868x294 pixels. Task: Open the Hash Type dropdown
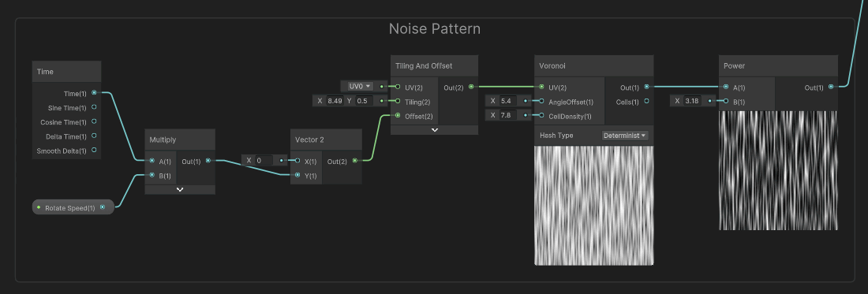625,136
